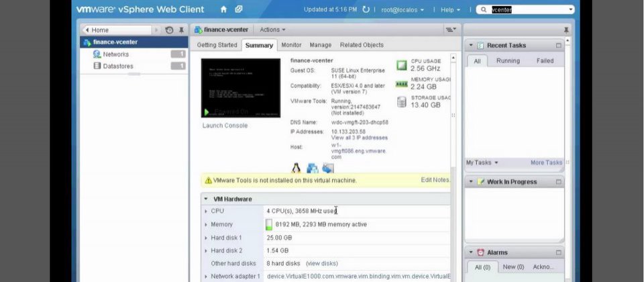Open the Actions dropdown menu
644x282 pixels.
point(272,30)
